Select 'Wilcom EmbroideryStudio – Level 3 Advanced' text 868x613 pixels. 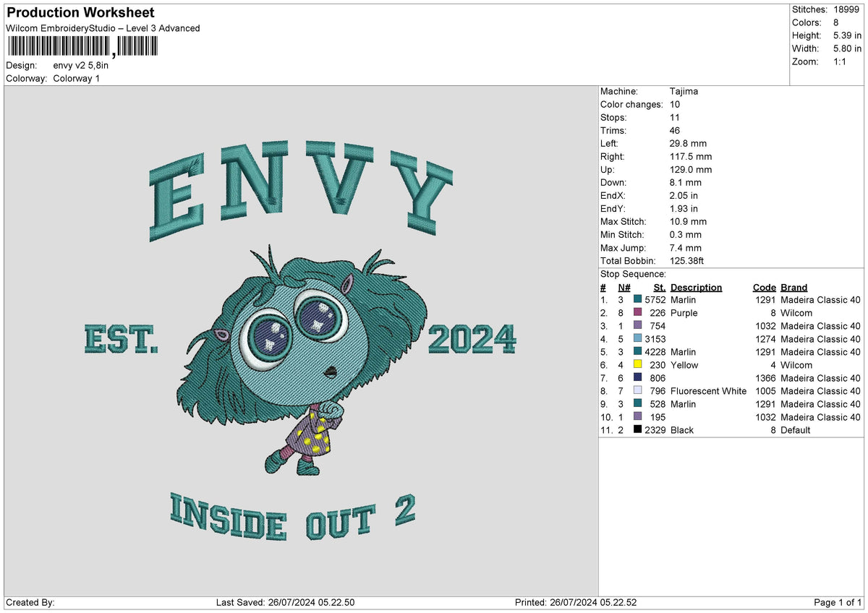click(x=103, y=28)
